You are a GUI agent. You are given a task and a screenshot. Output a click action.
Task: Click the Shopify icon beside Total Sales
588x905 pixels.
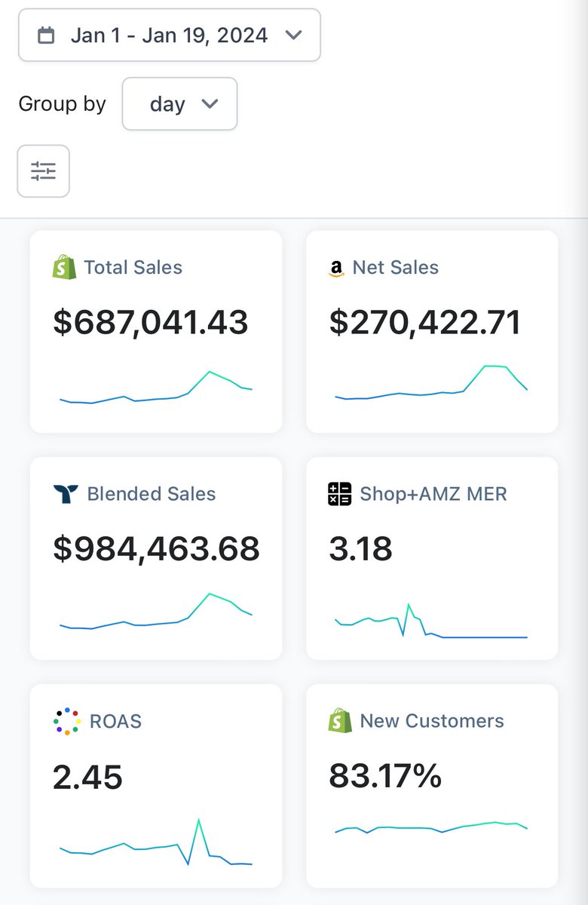(65, 267)
